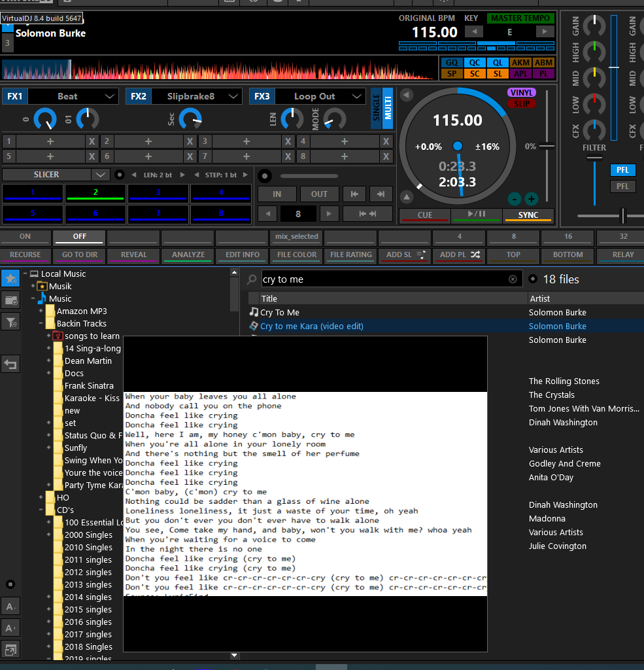The image size is (644, 670).
Task: Halve loop length with arrow left of 8
Action: [x=268, y=214]
